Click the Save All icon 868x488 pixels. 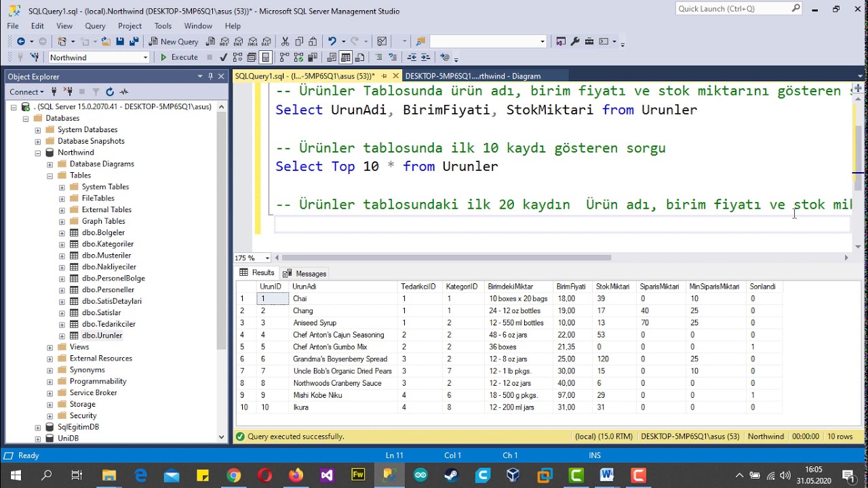coord(134,41)
